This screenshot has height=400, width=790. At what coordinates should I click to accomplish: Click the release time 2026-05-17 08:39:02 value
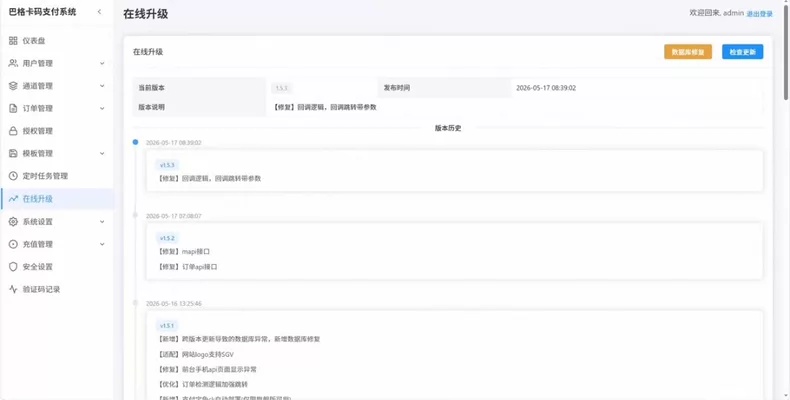[546, 88]
